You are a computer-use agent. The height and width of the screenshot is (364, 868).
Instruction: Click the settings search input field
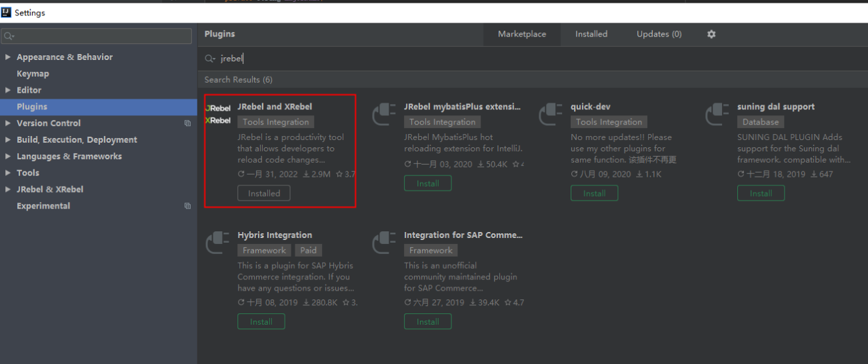coord(97,36)
